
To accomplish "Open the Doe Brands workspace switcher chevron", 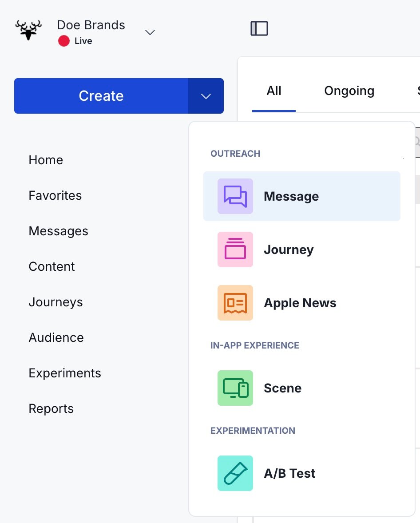I will (x=150, y=32).
